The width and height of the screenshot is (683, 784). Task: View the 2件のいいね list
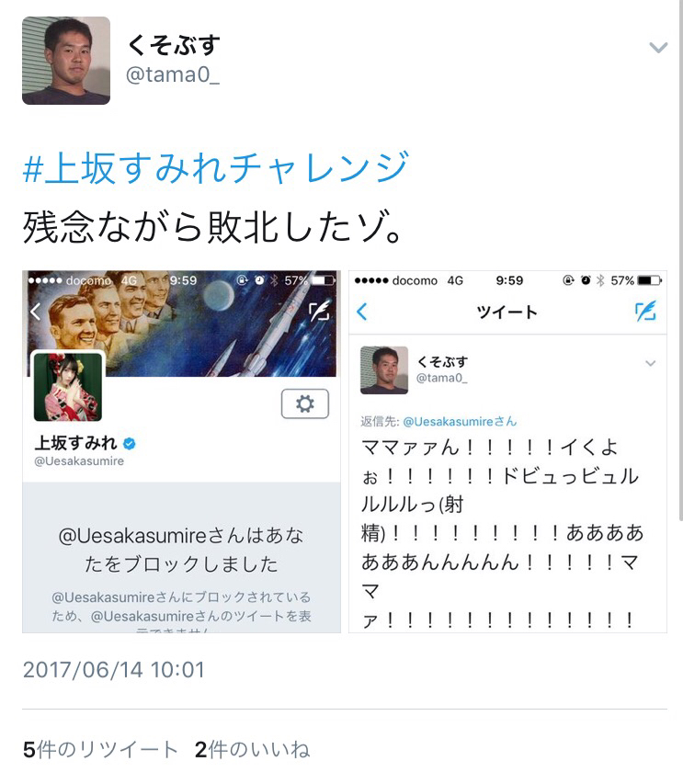coord(253,749)
